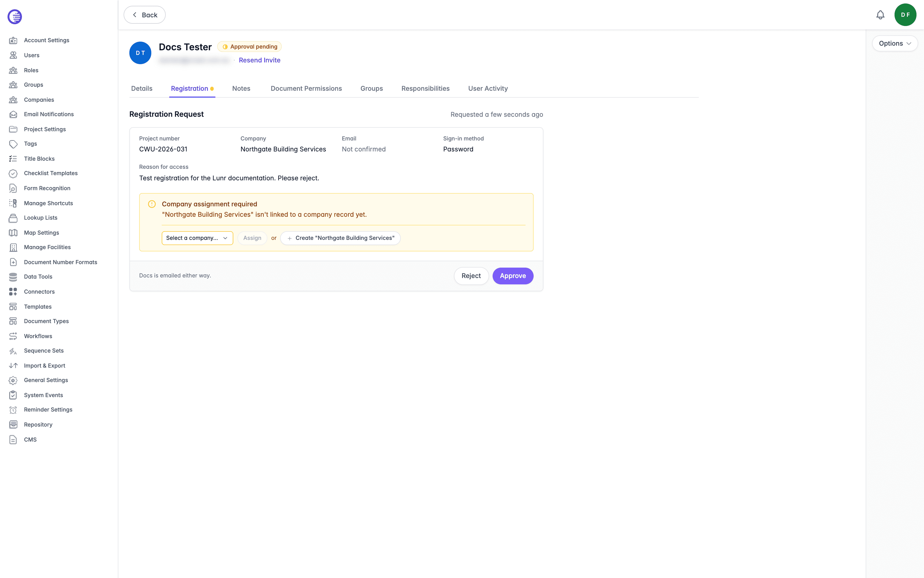This screenshot has width=924, height=578.
Task: Open General Settings in sidebar
Action: click(46, 380)
